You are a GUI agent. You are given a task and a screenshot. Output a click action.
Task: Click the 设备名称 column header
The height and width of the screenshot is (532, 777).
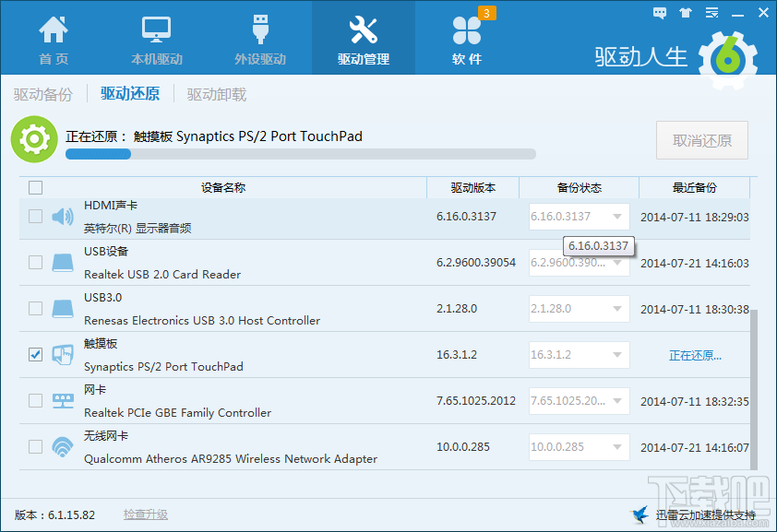[223, 187]
